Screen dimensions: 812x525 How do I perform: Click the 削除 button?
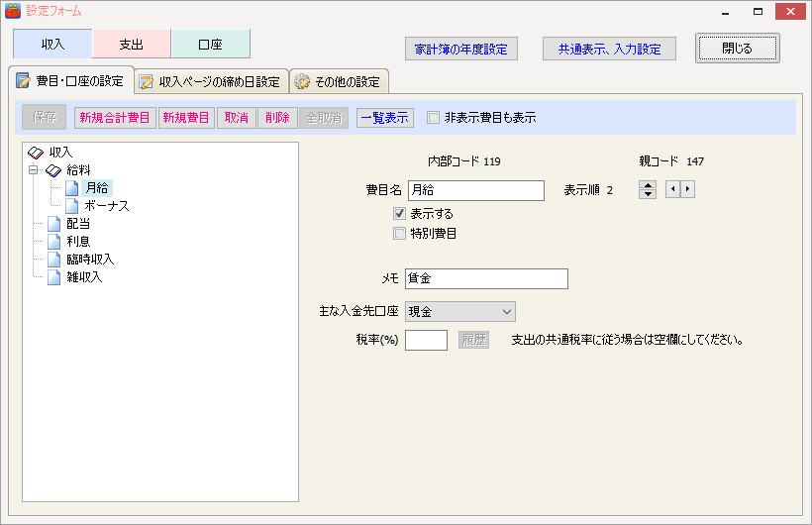[x=277, y=118]
